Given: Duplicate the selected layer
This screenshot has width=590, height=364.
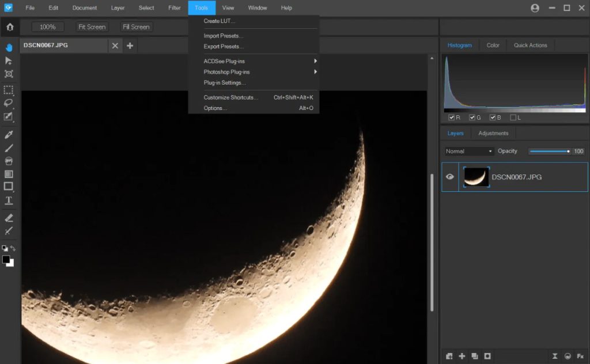Looking at the screenshot, I should (x=475, y=356).
